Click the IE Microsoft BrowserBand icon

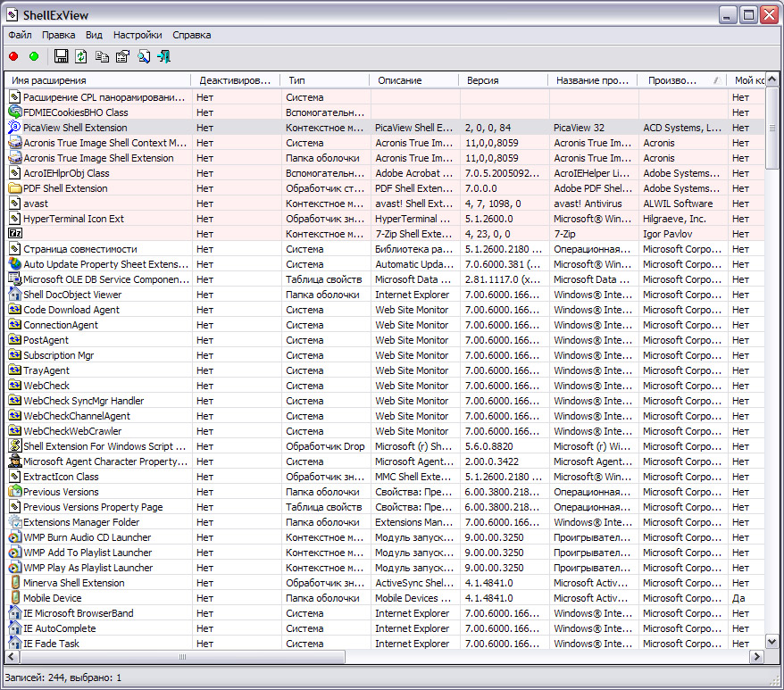[15, 612]
